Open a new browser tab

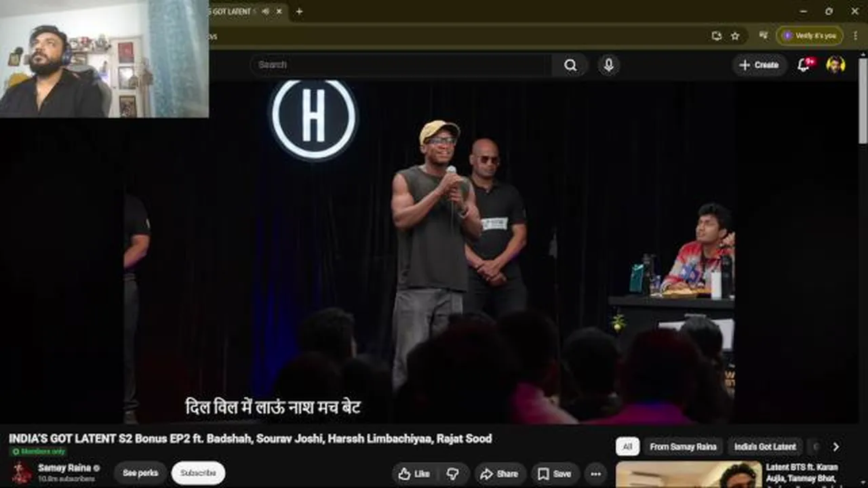pos(299,12)
